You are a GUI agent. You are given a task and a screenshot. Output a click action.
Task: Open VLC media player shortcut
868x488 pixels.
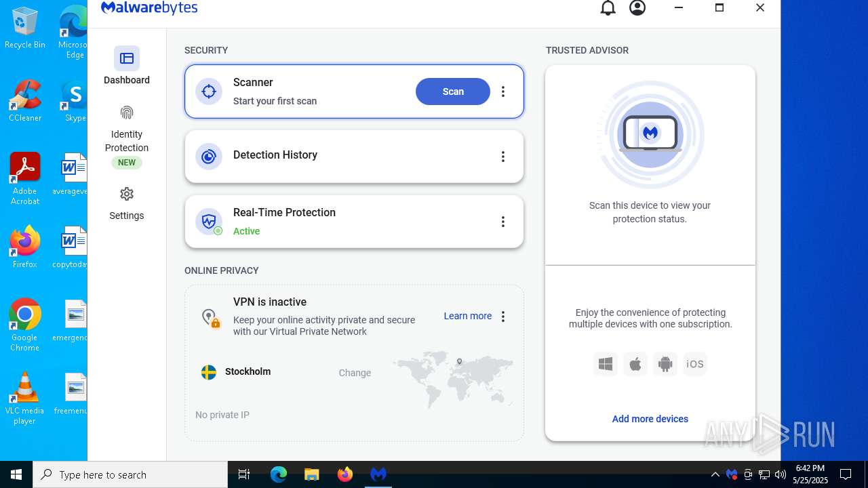pyautogui.click(x=25, y=399)
